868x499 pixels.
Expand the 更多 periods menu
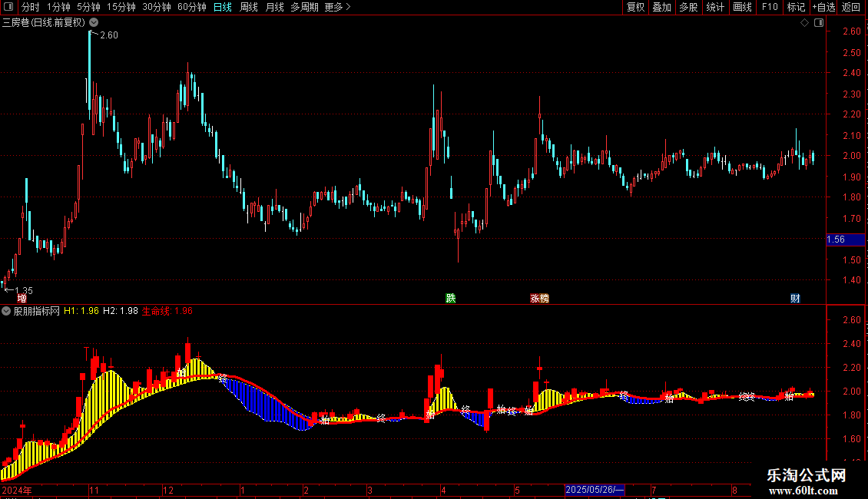[x=337, y=7]
